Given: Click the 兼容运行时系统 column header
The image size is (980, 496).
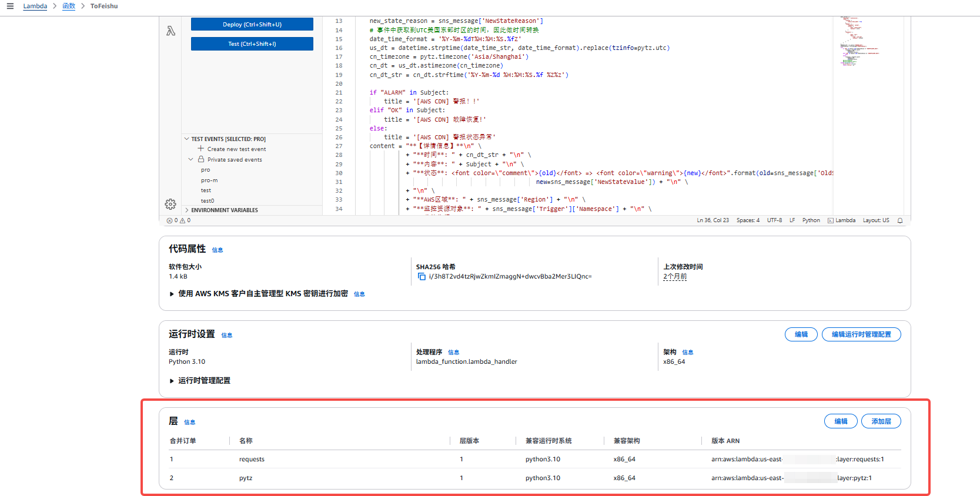Looking at the screenshot, I should [548, 441].
